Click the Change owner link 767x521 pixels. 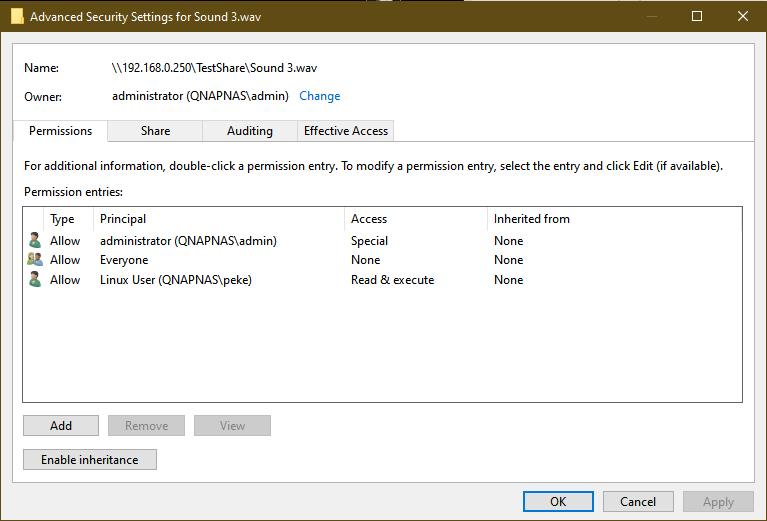[320, 96]
